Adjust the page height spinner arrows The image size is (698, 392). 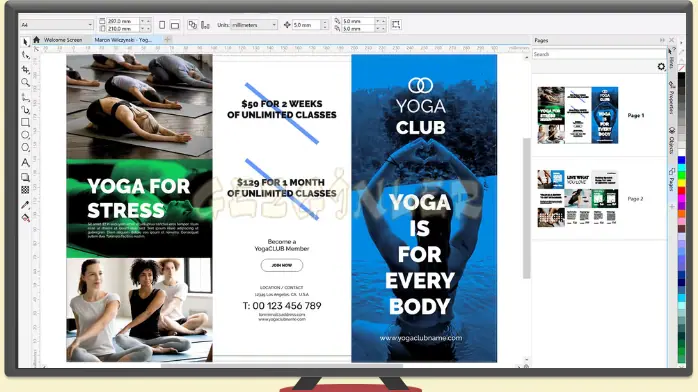146,28
